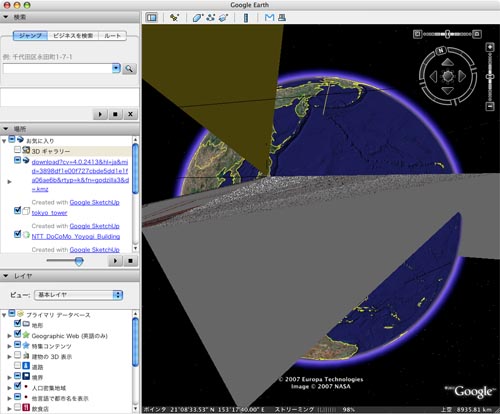This screenshot has width=500, height=414.
Task: Switch to the ジャンプ tab
Action: pos(30,36)
